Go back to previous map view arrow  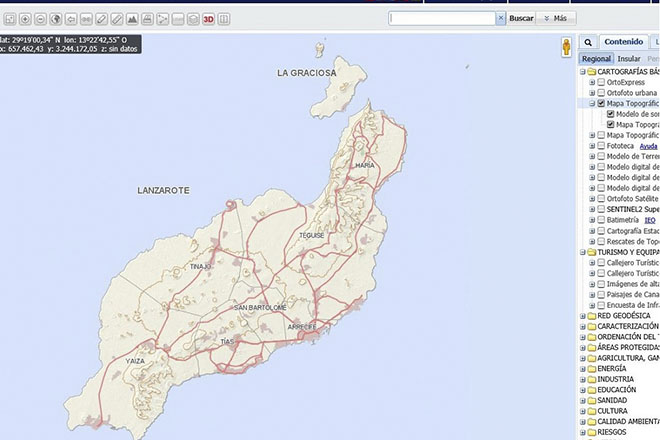tap(72, 19)
